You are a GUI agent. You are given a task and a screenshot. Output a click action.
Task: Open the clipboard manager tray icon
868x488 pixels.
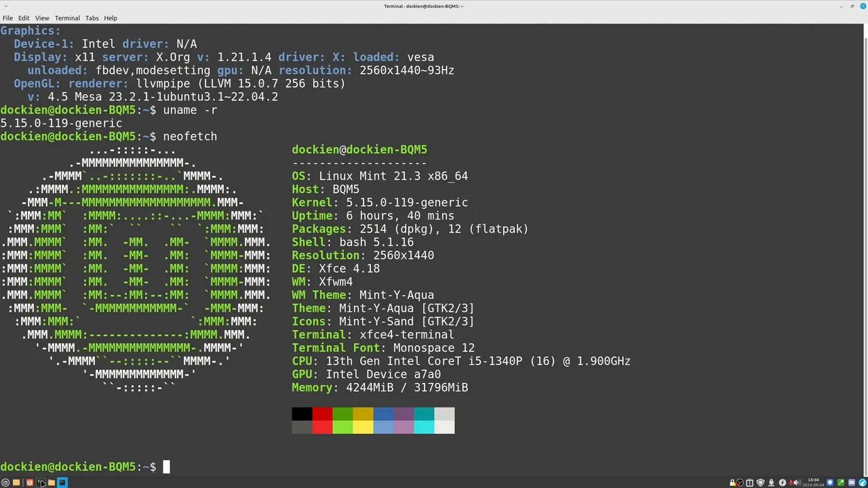click(749, 483)
